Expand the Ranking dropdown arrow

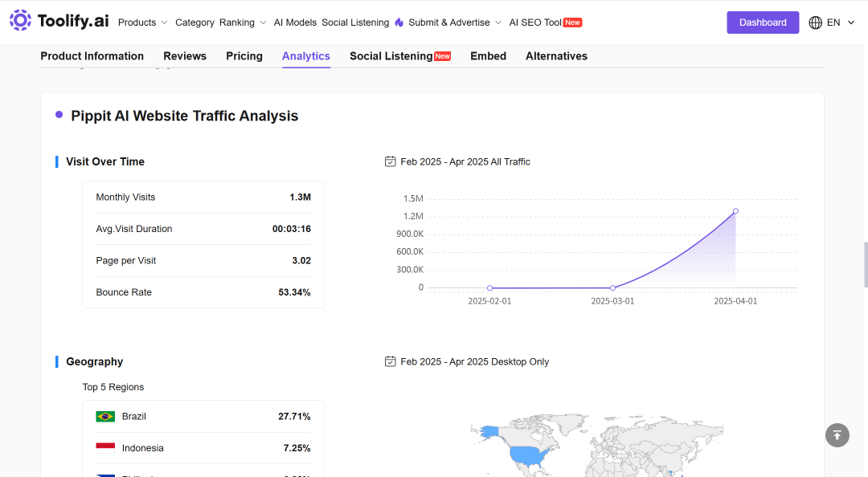tap(263, 22)
